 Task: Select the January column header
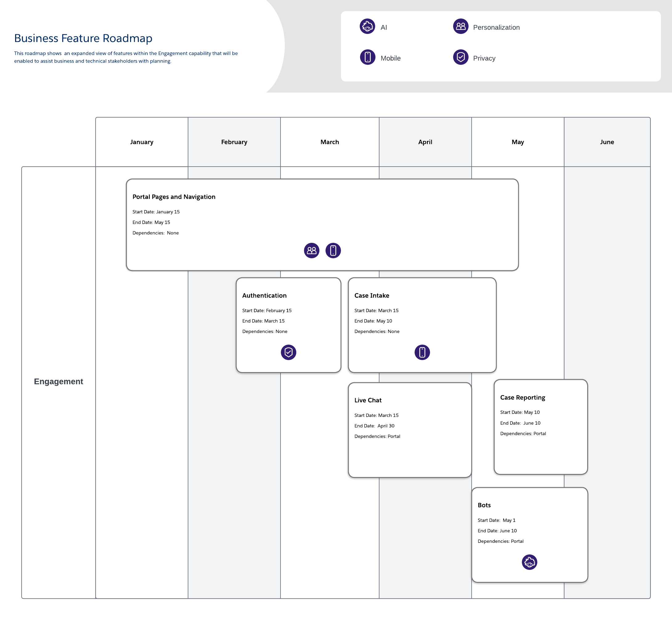142,142
